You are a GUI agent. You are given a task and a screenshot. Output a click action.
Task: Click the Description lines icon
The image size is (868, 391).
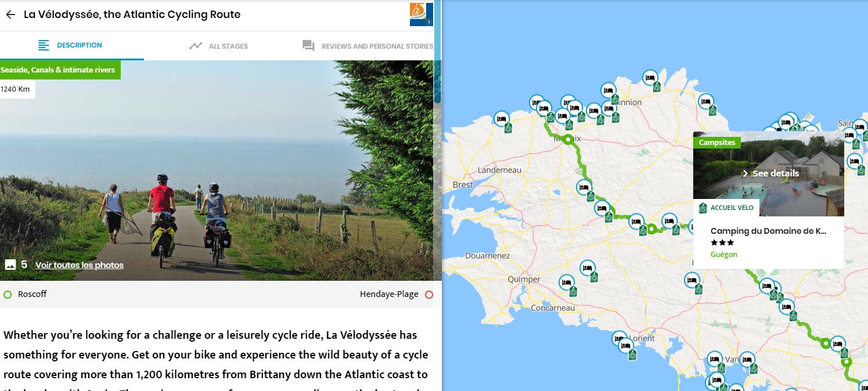point(44,45)
